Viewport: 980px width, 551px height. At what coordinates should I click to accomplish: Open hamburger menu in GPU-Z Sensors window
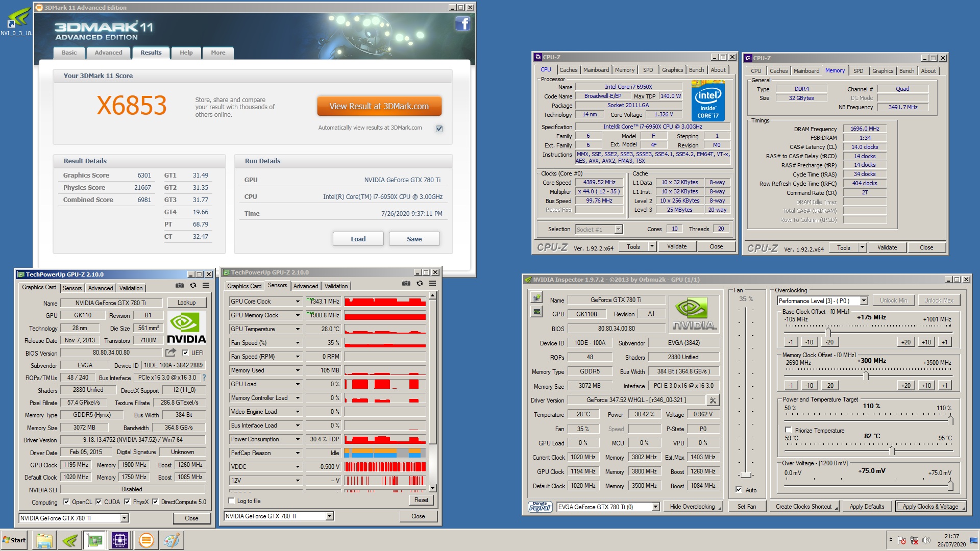click(432, 283)
